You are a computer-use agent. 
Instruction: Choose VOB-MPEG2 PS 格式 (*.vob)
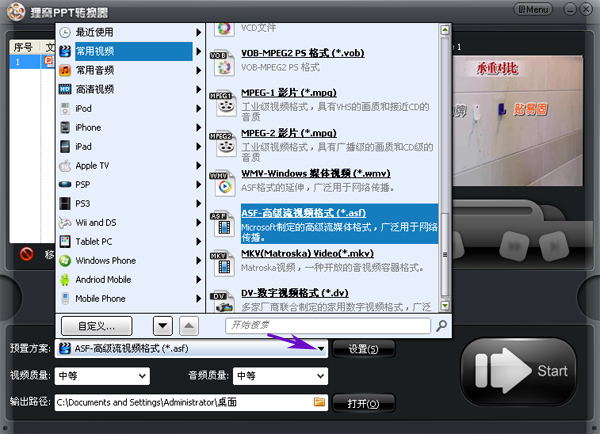303,53
